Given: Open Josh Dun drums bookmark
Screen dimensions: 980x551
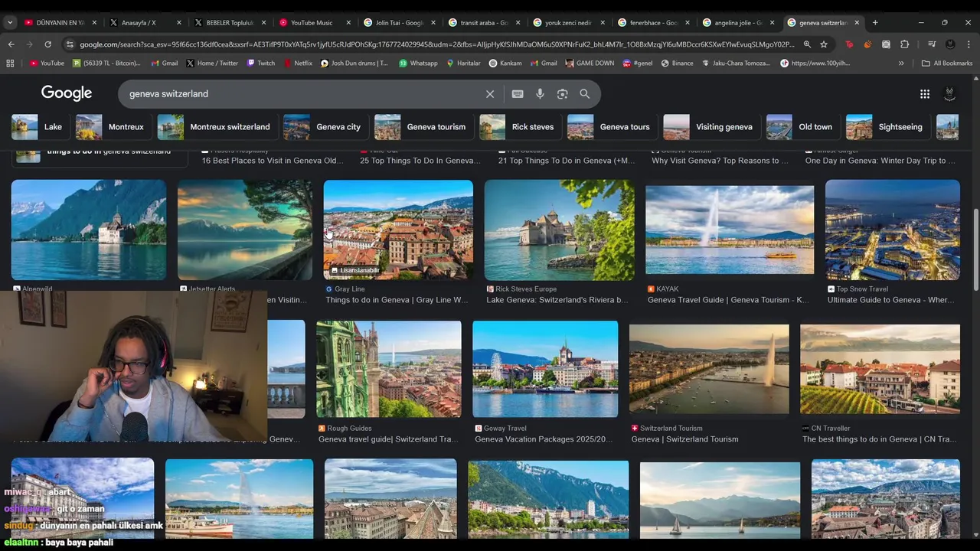Looking at the screenshot, I should point(354,64).
